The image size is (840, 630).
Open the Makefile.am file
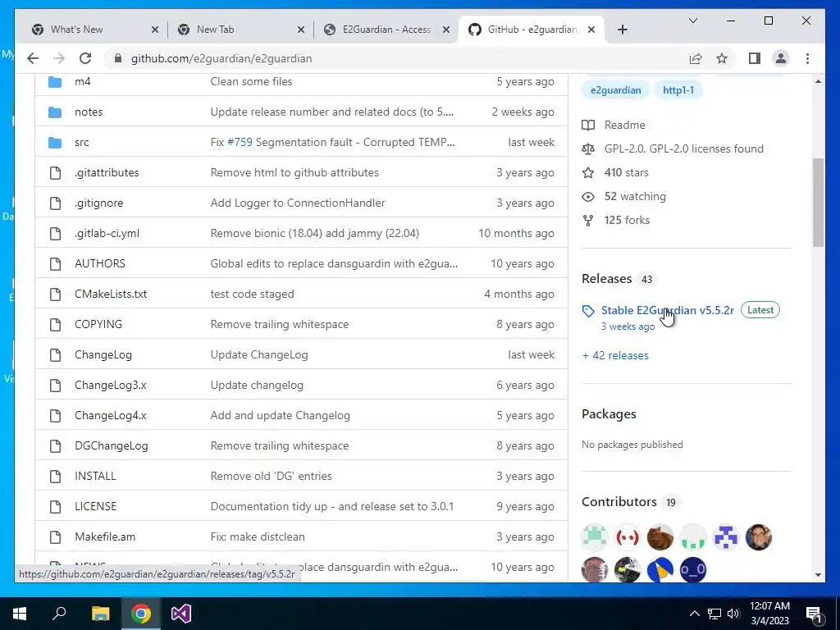105,536
